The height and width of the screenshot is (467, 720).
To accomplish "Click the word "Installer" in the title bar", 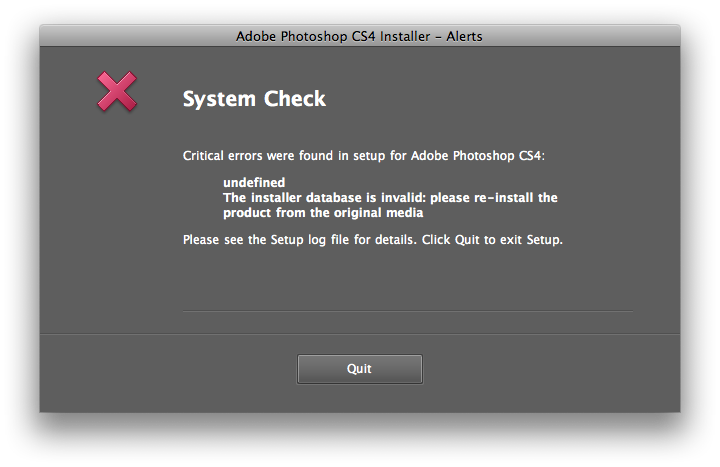I will 405,36.
